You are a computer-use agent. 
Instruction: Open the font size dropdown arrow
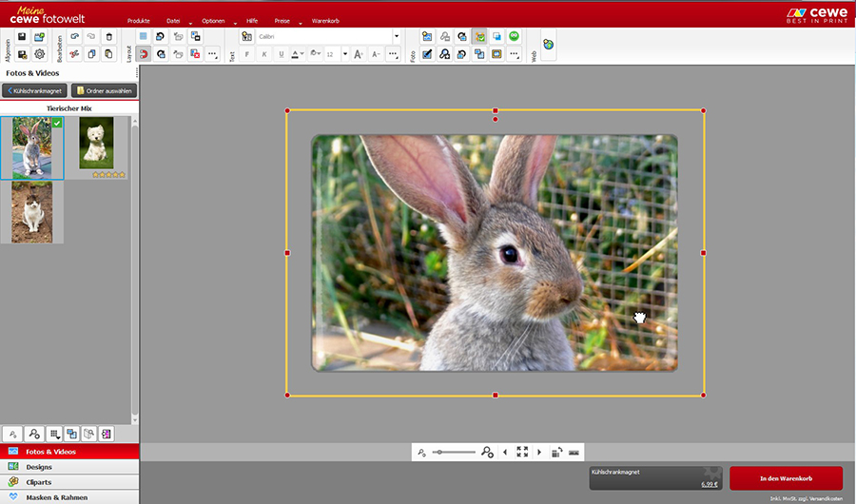(344, 54)
